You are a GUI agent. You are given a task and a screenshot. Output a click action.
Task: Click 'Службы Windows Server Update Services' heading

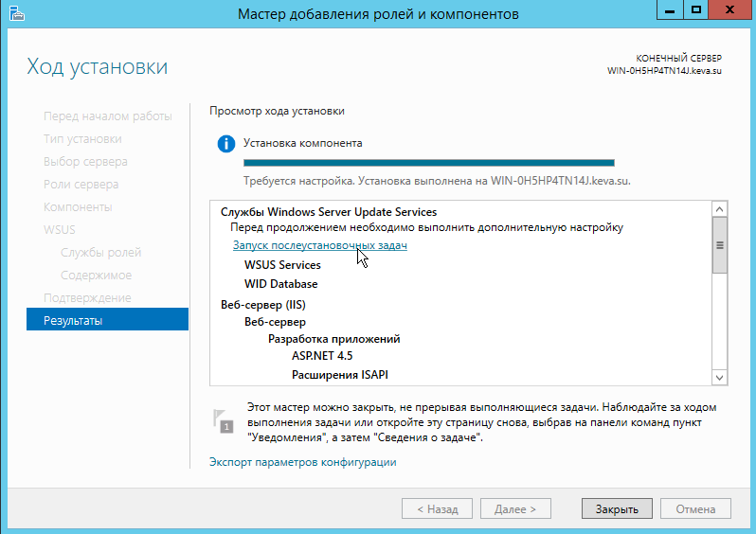click(x=329, y=212)
